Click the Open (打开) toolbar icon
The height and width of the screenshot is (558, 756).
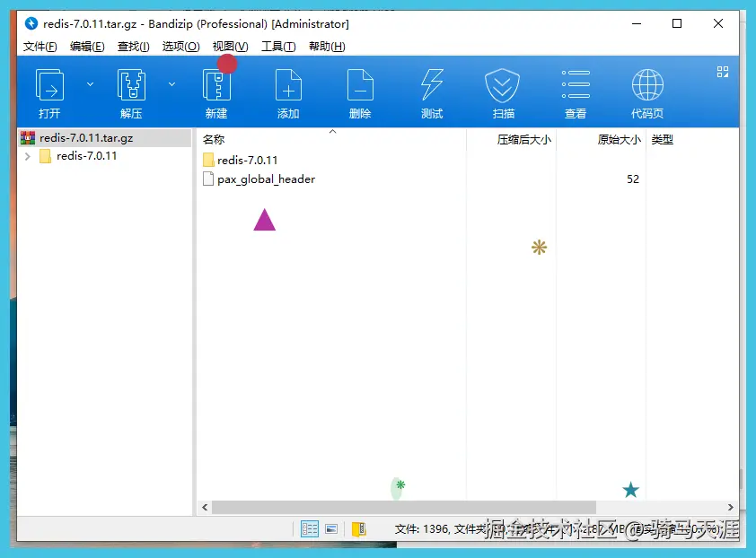pyautogui.click(x=49, y=85)
